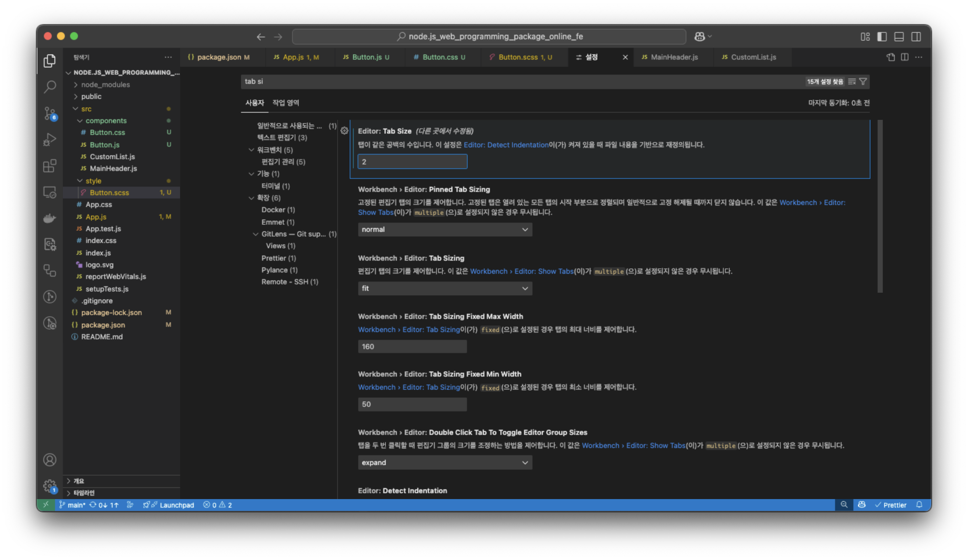Switch to the 작업 영역 settings tab
968x560 pixels.
point(286,103)
